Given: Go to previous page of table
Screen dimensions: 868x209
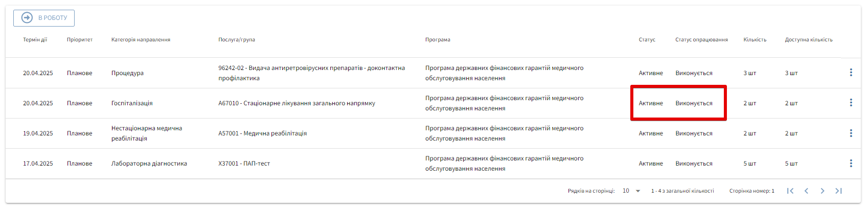Looking at the screenshot, I should click(806, 191).
